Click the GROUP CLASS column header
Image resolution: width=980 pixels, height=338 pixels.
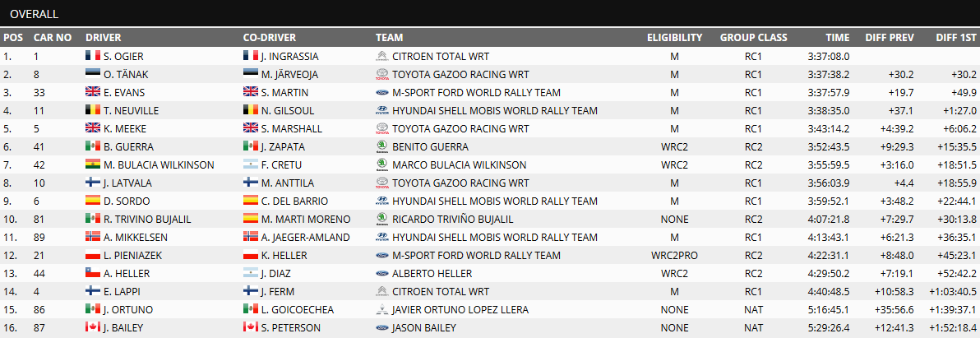pos(753,38)
